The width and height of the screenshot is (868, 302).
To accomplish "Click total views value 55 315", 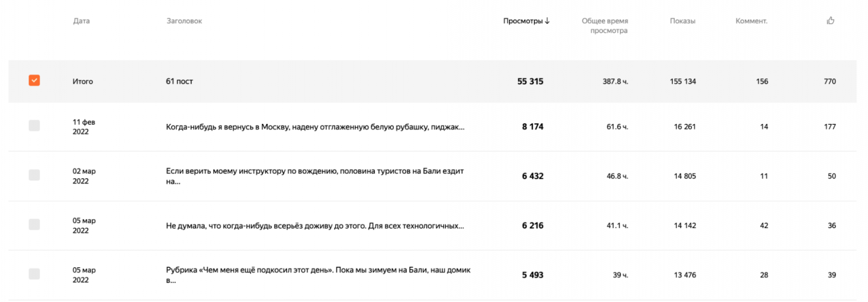I will (530, 81).
